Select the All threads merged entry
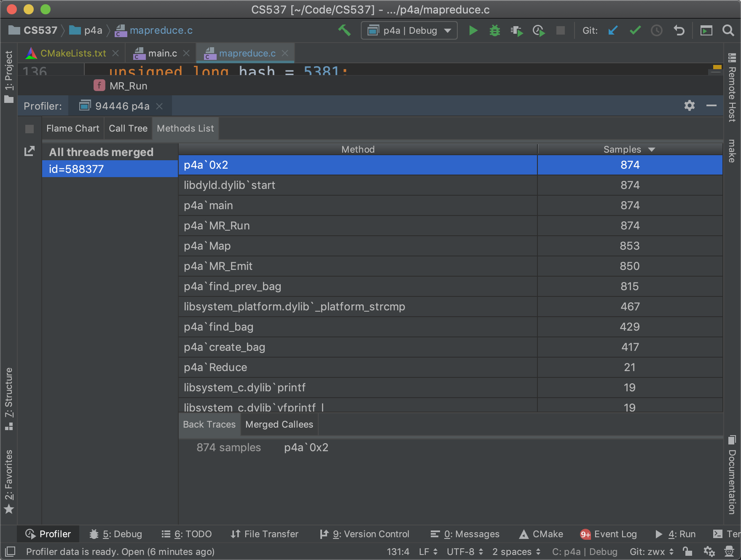Viewport: 741px width, 560px height. (101, 152)
